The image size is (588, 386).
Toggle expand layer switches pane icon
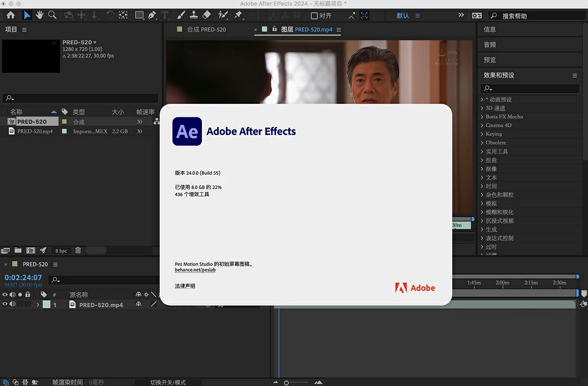[x=5, y=382]
